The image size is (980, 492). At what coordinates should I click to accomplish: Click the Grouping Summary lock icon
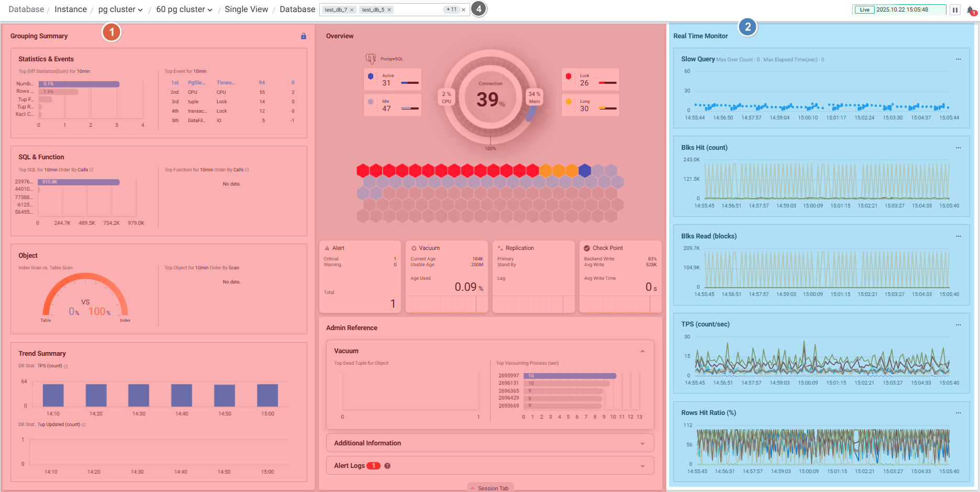304,36
